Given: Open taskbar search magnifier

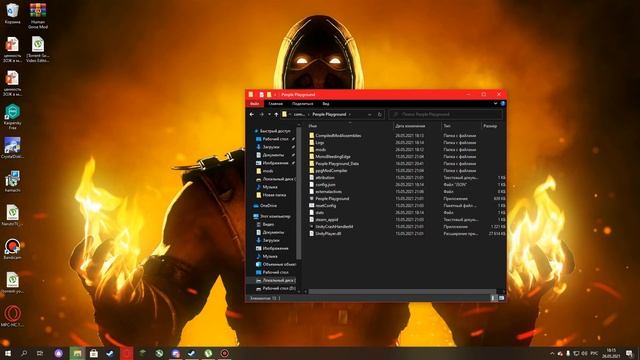Looking at the screenshot, I should [24, 353].
